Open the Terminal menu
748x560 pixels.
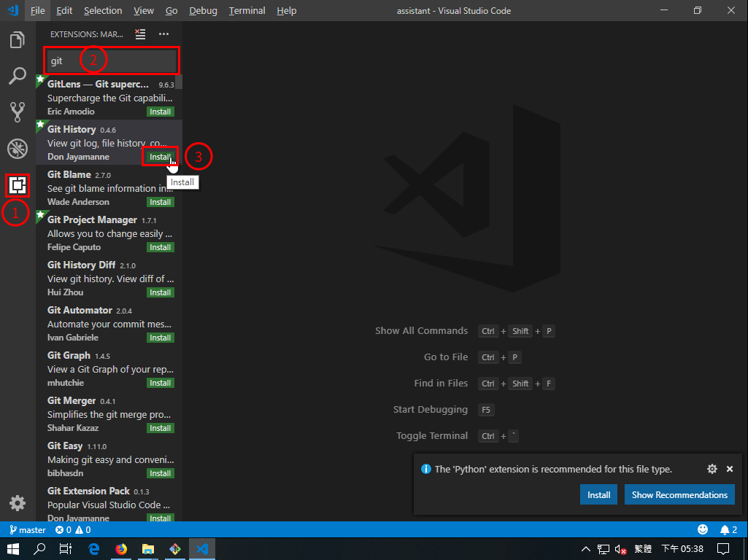tap(247, 11)
